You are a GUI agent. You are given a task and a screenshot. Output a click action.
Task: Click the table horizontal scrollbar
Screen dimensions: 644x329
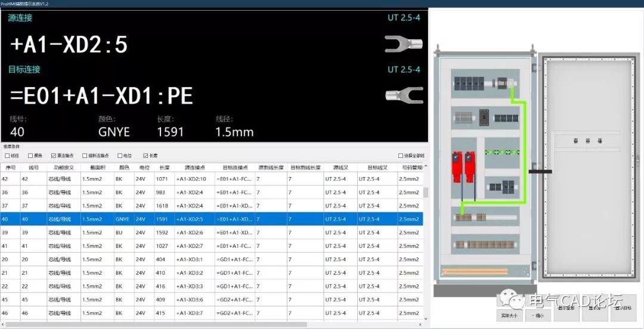point(156,324)
